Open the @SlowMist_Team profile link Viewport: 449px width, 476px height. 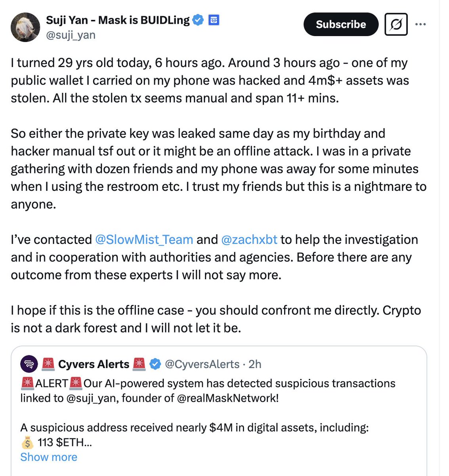144,240
